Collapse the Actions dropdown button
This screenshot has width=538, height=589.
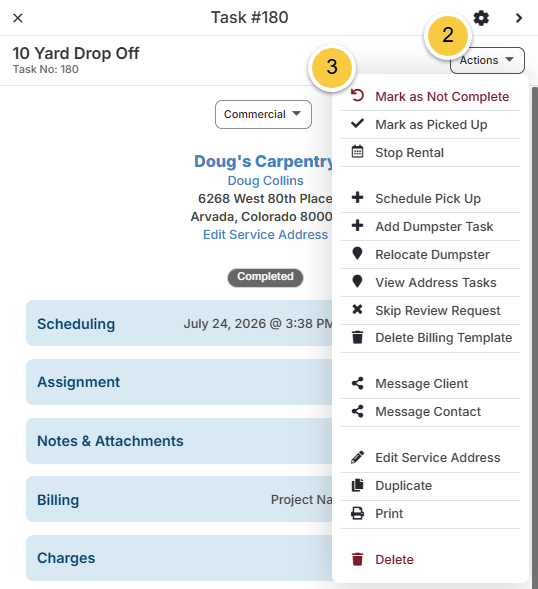point(487,60)
